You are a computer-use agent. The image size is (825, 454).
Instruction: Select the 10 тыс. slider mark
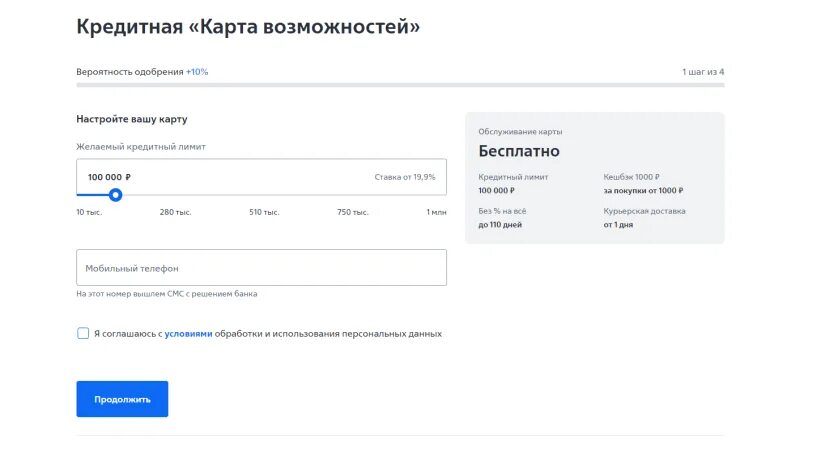pyautogui.click(x=89, y=212)
